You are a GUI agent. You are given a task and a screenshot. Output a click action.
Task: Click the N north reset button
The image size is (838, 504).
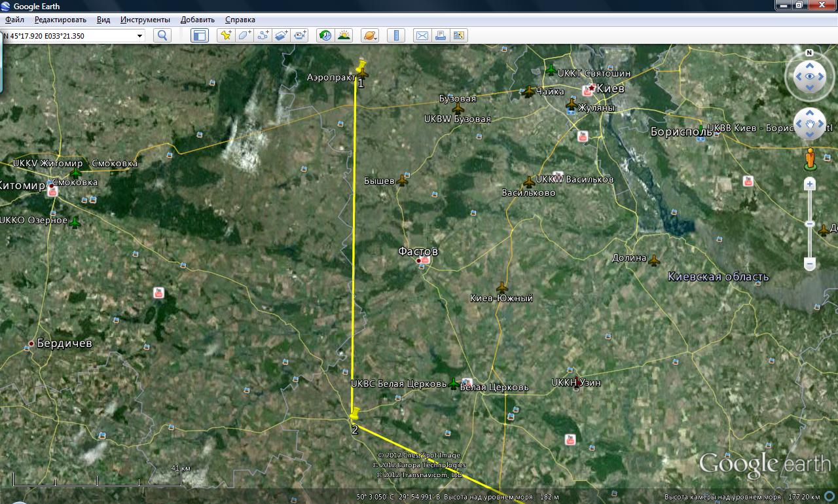click(x=809, y=53)
